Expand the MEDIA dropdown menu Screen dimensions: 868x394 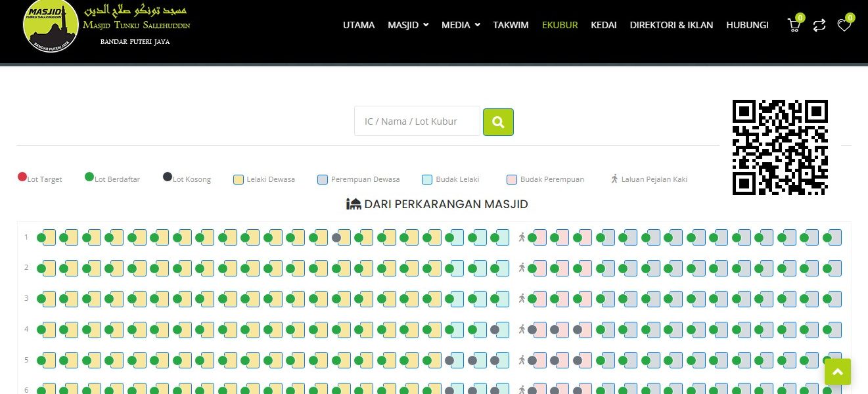coord(460,25)
